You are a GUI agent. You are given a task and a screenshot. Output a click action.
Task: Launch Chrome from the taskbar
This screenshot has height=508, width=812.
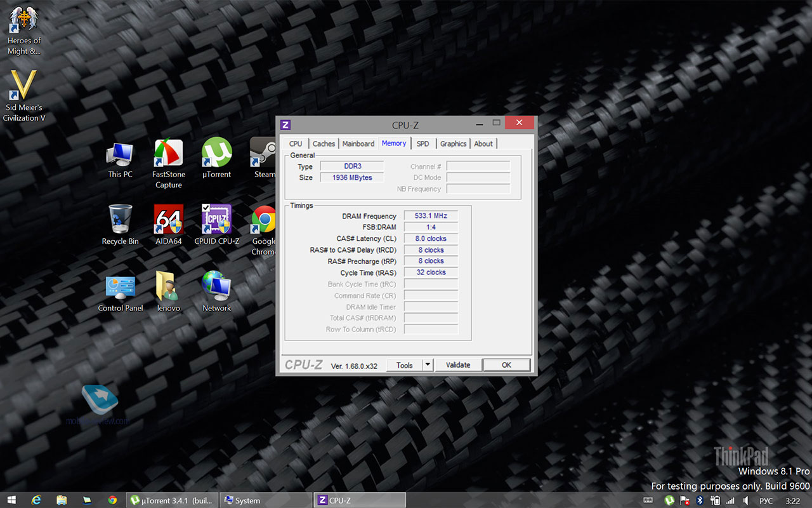[x=112, y=500]
